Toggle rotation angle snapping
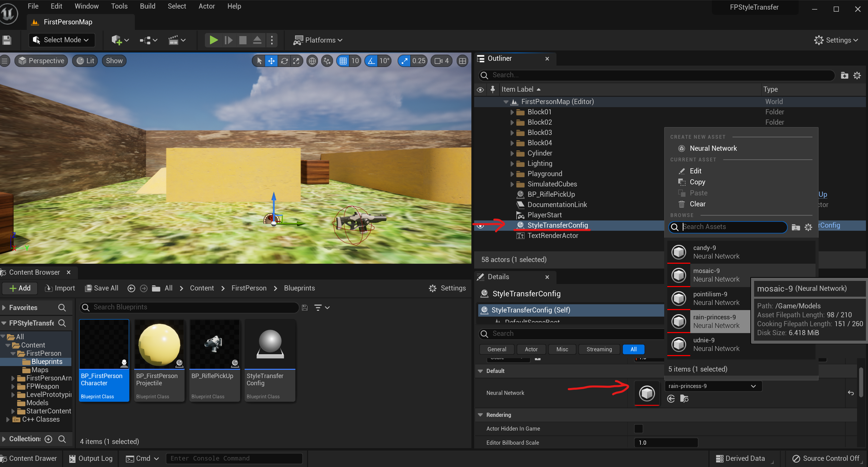868x467 pixels. click(x=371, y=61)
